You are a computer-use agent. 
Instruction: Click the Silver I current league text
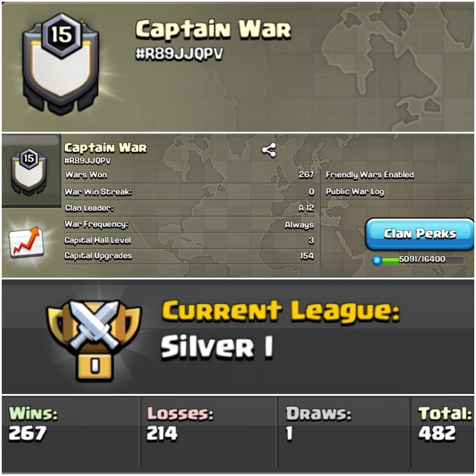point(217,347)
